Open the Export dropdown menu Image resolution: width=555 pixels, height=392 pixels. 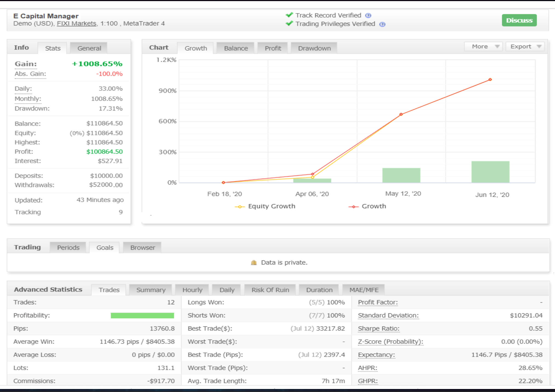(x=525, y=47)
